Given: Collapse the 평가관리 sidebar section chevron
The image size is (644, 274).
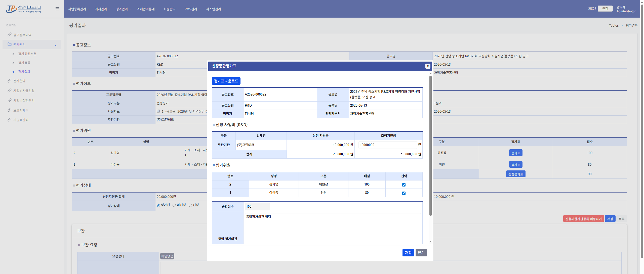Looking at the screenshot, I should click(56, 45).
